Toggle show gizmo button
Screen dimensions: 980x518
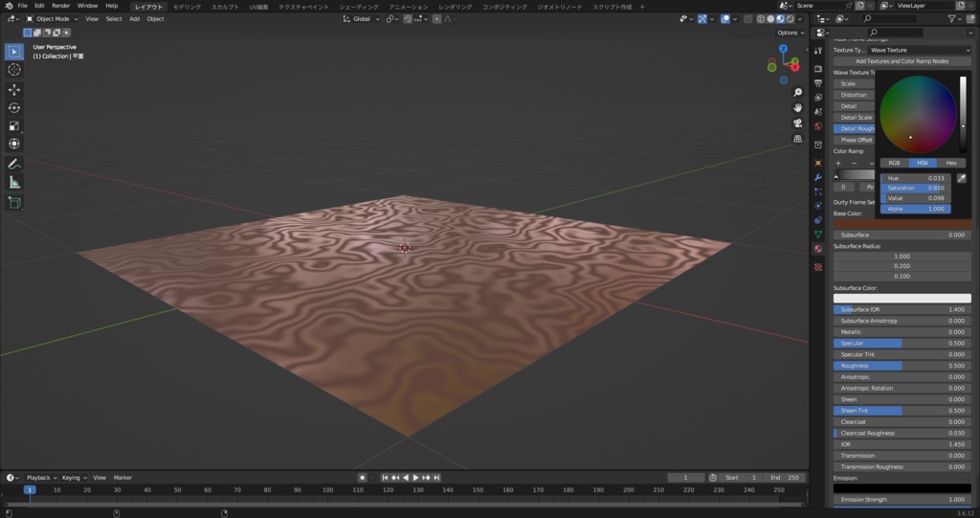[x=702, y=19]
